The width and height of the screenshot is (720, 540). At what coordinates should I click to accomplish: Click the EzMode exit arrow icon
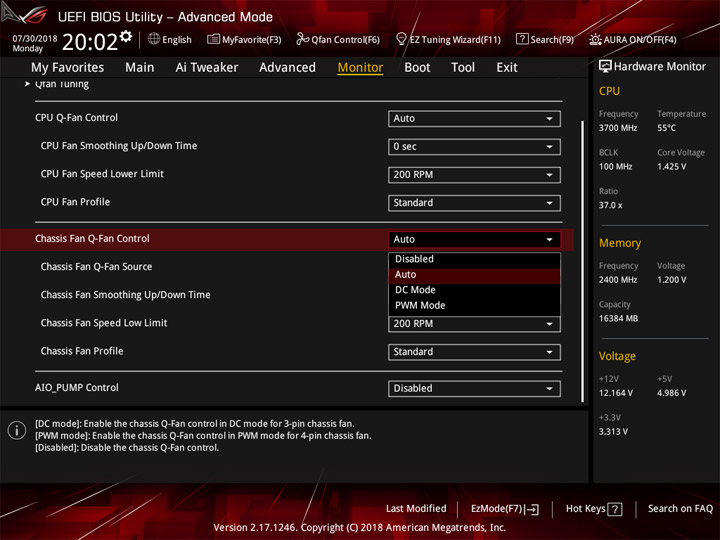(x=532, y=509)
